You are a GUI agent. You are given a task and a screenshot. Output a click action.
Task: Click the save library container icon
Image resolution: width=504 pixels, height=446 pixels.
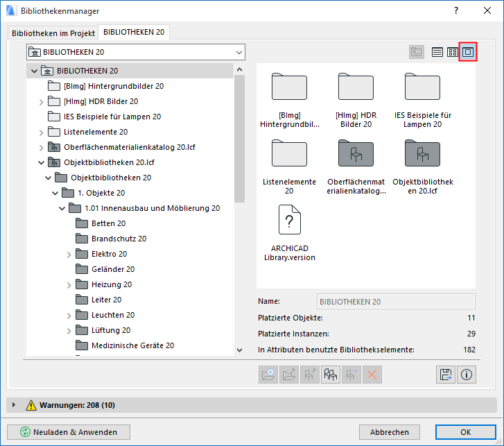446,375
